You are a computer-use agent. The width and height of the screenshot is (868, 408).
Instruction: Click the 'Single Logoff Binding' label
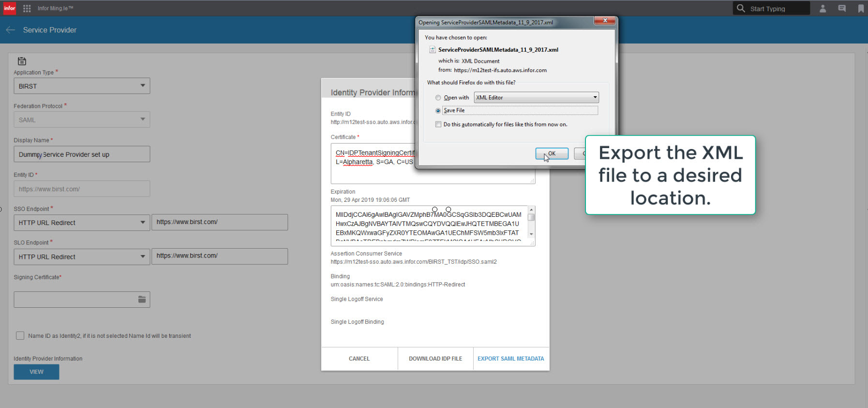tap(357, 322)
